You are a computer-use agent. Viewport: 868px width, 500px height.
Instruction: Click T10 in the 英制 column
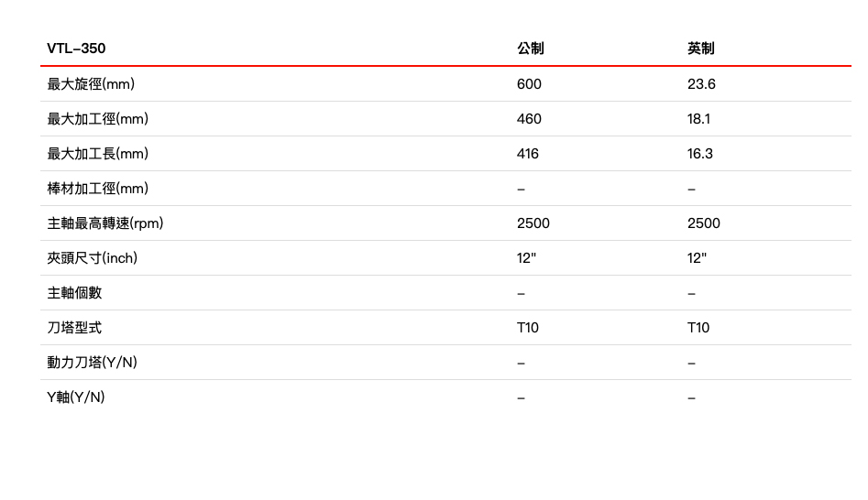698,328
